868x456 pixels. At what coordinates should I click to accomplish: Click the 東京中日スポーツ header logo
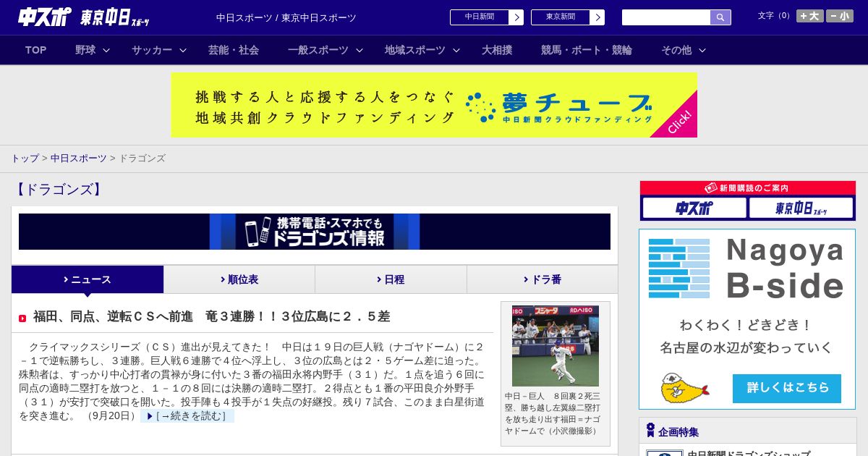(115, 17)
